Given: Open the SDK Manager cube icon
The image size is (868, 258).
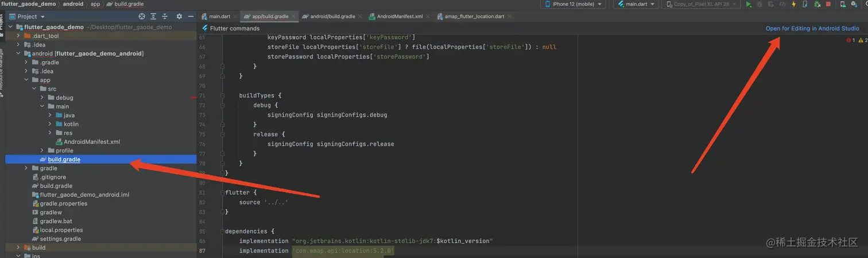Looking at the screenshot, I should click(854, 4).
